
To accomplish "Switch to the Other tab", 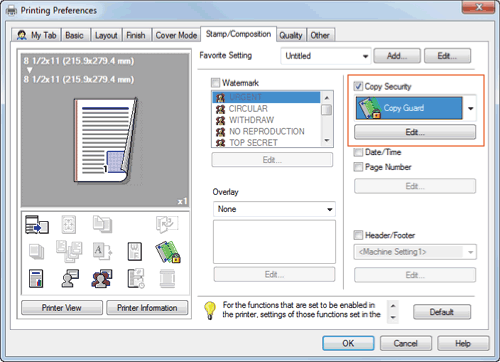I will click(320, 35).
